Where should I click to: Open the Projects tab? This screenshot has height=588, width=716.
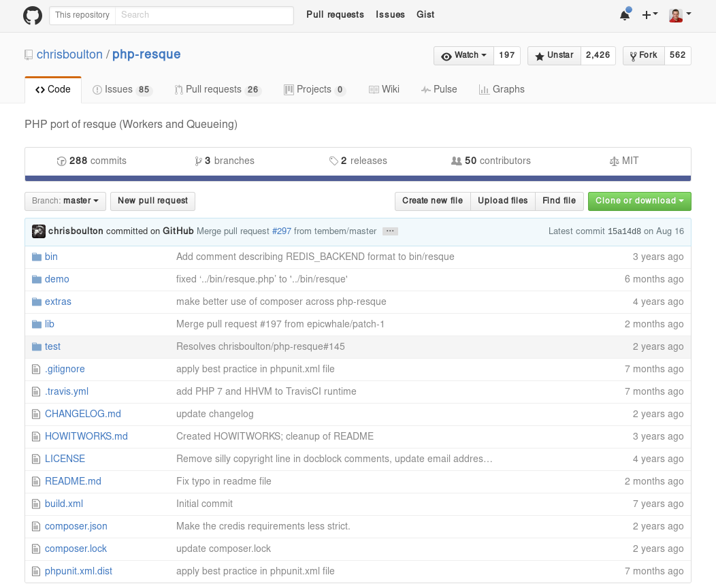[x=314, y=89]
